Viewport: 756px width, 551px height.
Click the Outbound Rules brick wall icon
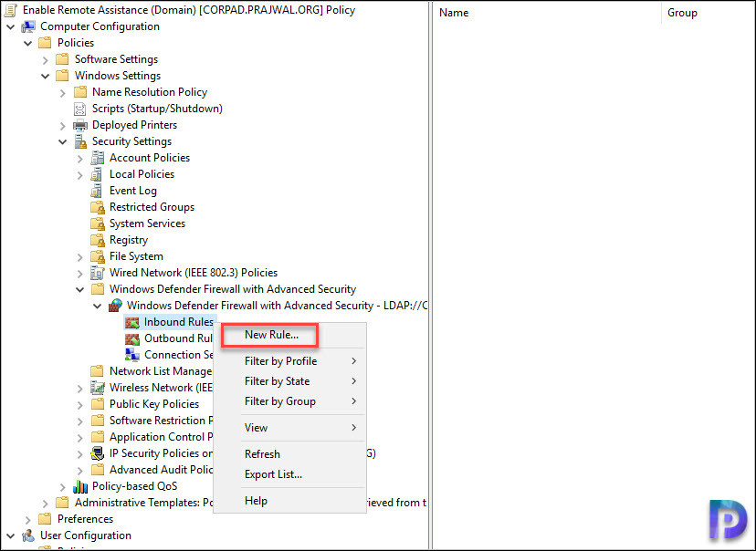pyautogui.click(x=132, y=338)
